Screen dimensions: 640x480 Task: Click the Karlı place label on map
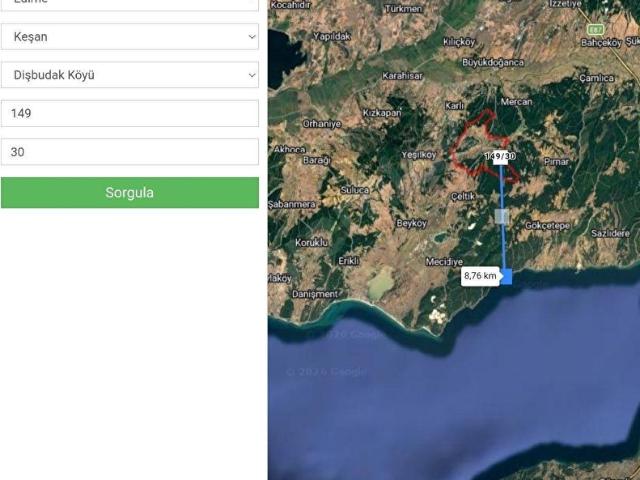point(454,106)
